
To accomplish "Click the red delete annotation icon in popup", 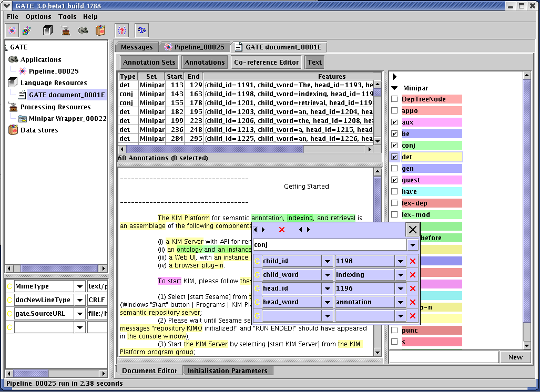I will click(282, 230).
